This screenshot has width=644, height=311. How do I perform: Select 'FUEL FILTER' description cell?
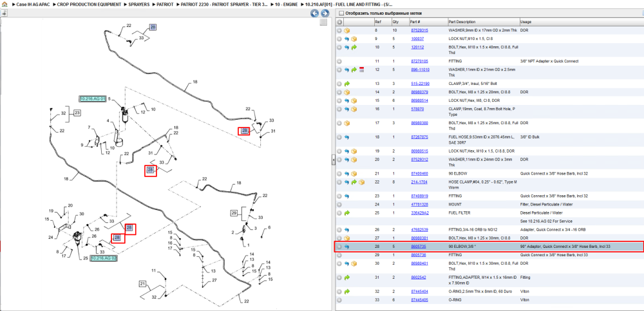click(460, 213)
